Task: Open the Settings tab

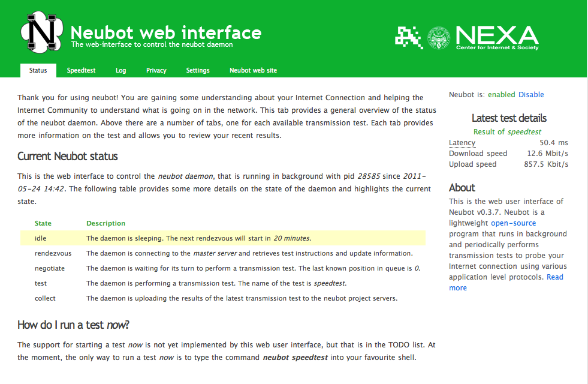Action: click(198, 70)
